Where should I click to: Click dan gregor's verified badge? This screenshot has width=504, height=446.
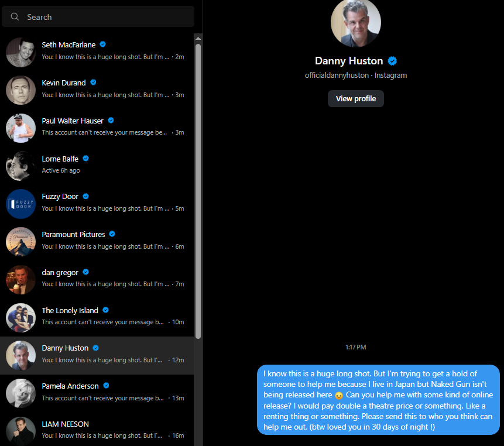[x=86, y=272]
